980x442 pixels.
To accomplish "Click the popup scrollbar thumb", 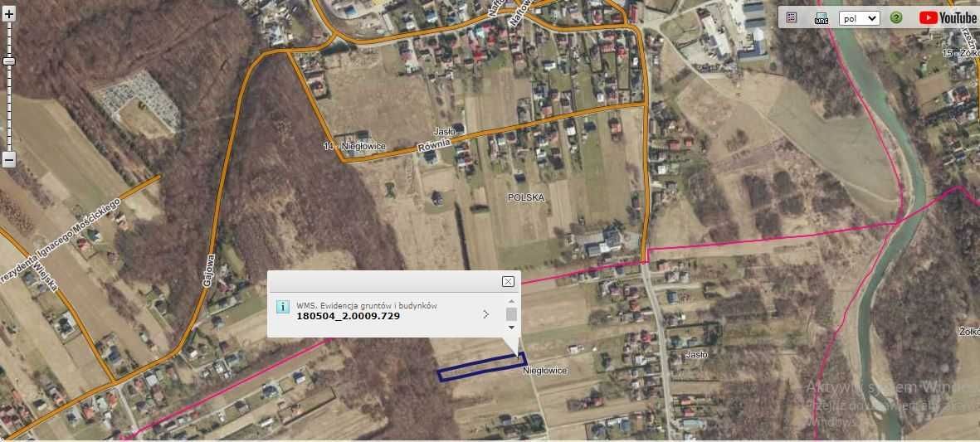I will pyautogui.click(x=511, y=314).
